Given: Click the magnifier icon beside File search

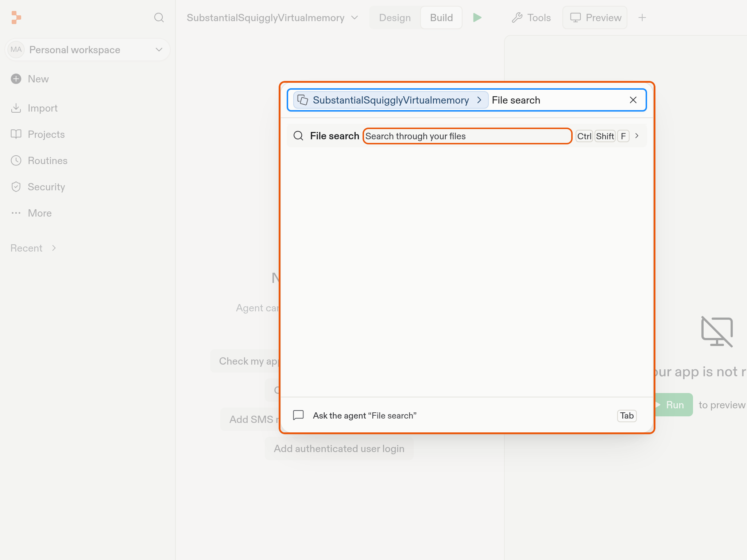Looking at the screenshot, I should pyautogui.click(x=298, y=136).
